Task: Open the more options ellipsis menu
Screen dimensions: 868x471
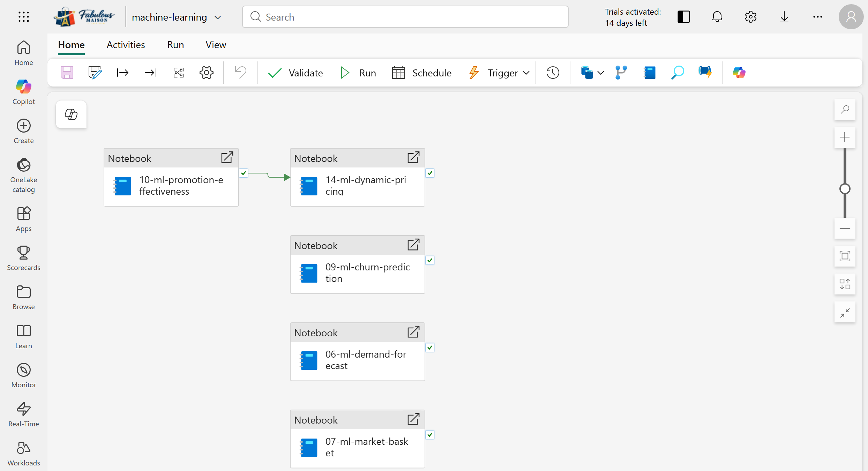Action: [817, 17]
